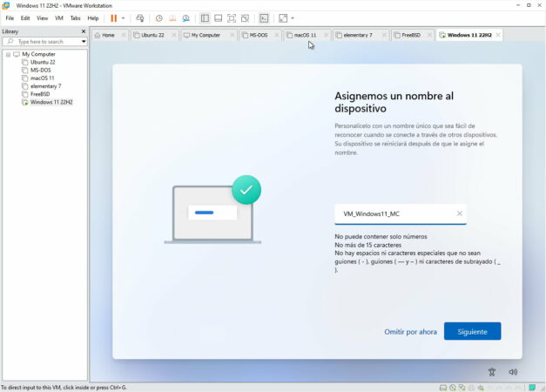Screen dimensions: 546x392
Task: Take a snapshot of this virtual machine
Action: [158, 18]
